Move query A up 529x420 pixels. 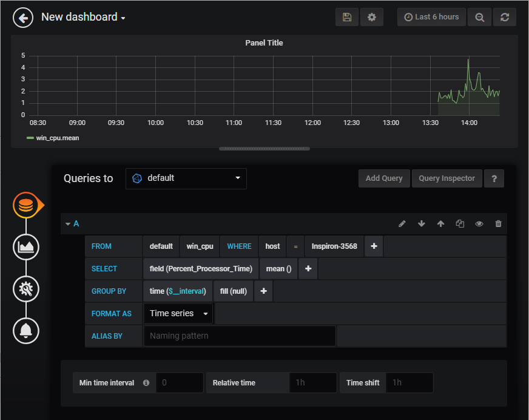(x=440, y=223)
